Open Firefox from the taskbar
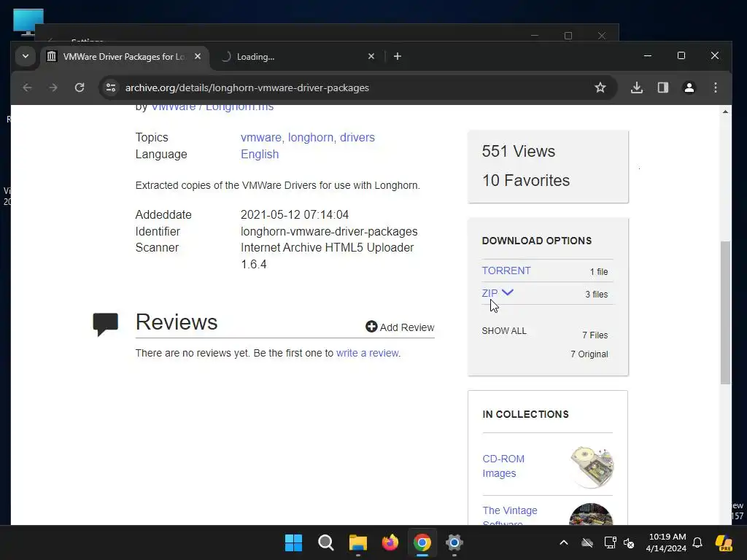The width and height of the screenshot is (747, 560). [390, 542]
